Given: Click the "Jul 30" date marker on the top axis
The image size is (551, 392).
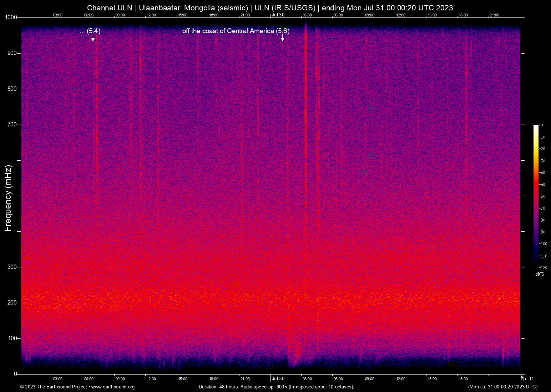Looking at the screenshot, I should click(278, 15).
